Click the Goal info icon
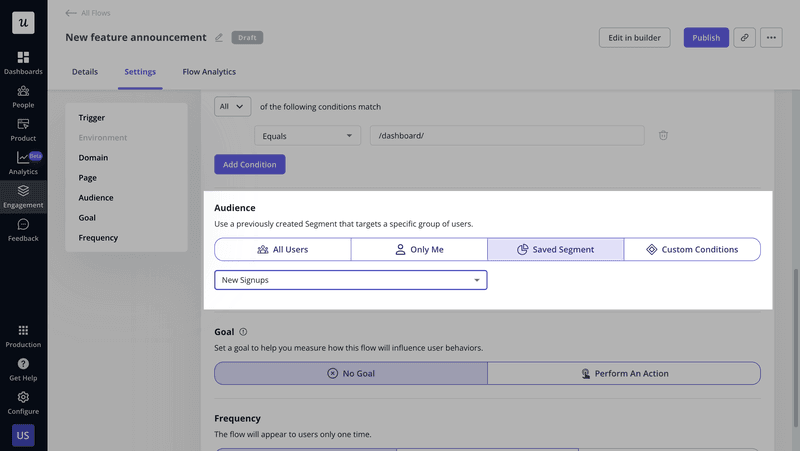Viewport: 800px width, 451px height. point(243,332)
